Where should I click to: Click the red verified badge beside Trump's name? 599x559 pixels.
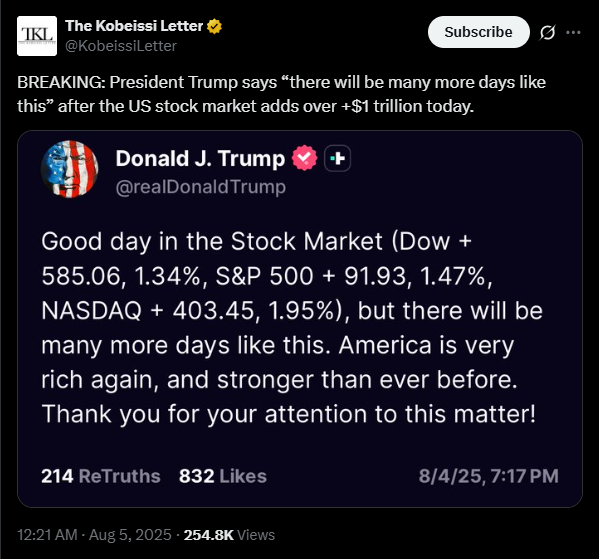304,158
